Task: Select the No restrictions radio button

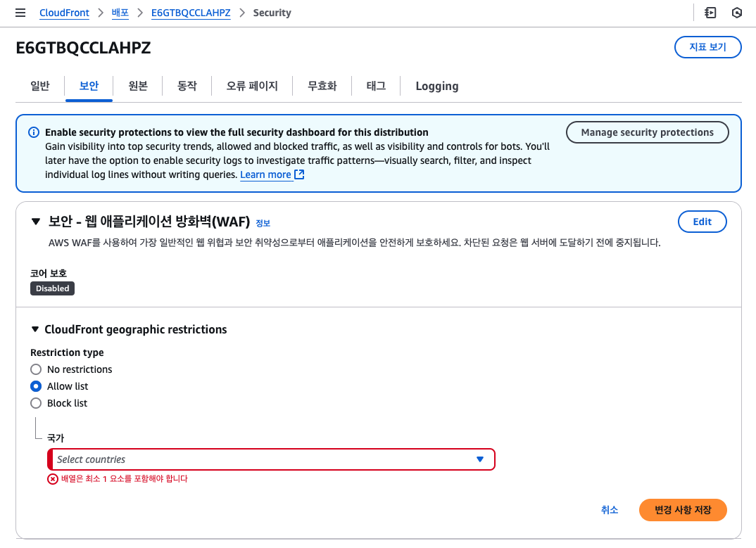Action: coord(36,369)
